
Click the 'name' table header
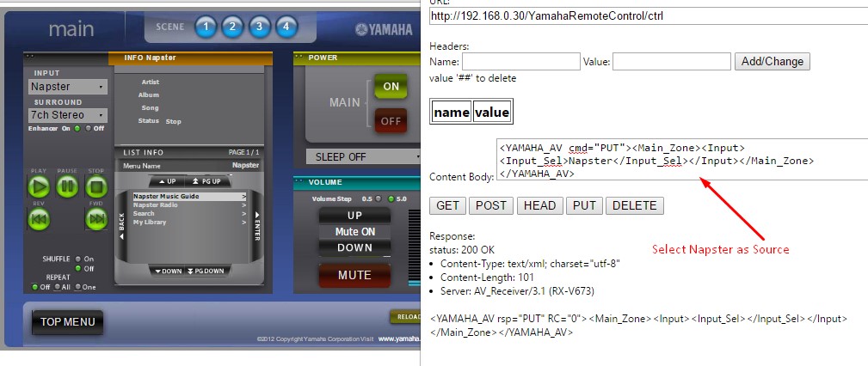coord(451,113)
